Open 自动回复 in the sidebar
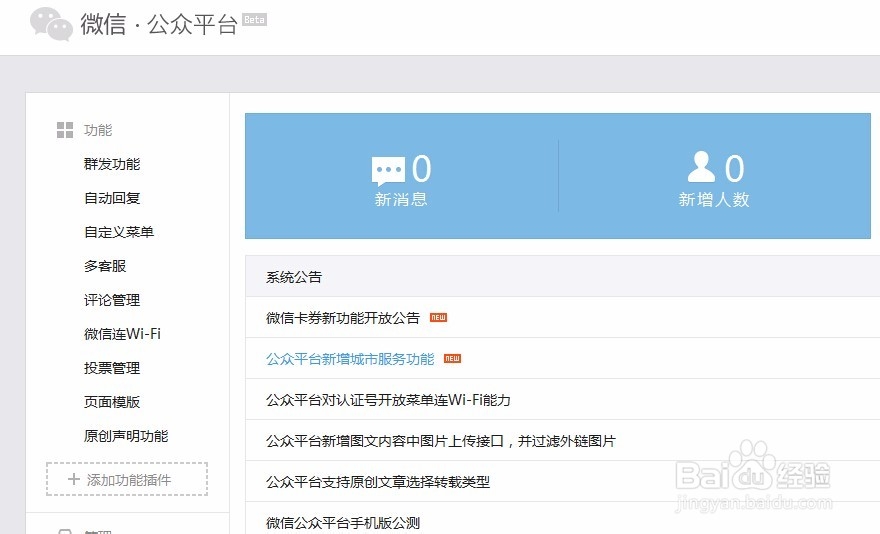The width and height of the screenshot is (880, 534). pyautogui.click(x=112, y=198)
